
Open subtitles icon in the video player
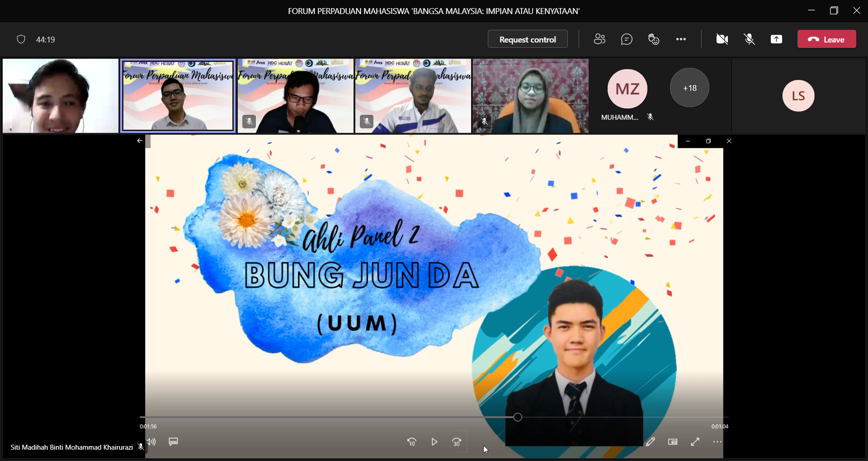pyautogui.click(x=173, y=442)
